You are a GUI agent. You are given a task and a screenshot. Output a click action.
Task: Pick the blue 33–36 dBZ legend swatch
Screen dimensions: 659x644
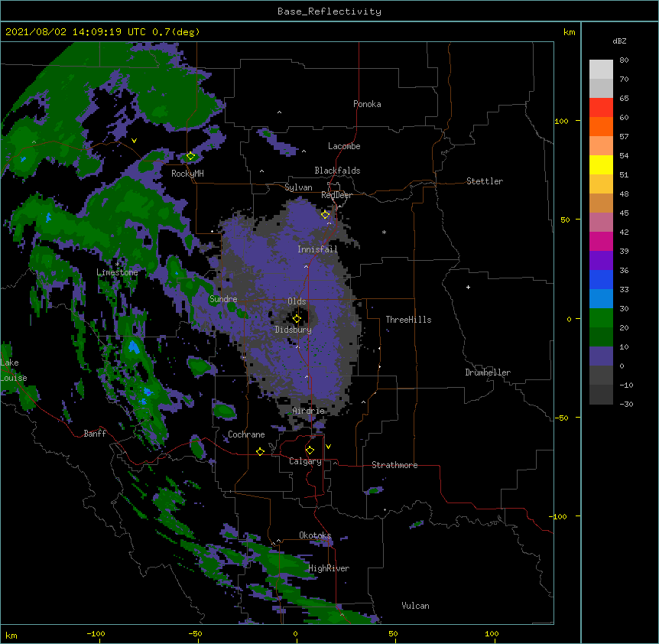point(601,279)
